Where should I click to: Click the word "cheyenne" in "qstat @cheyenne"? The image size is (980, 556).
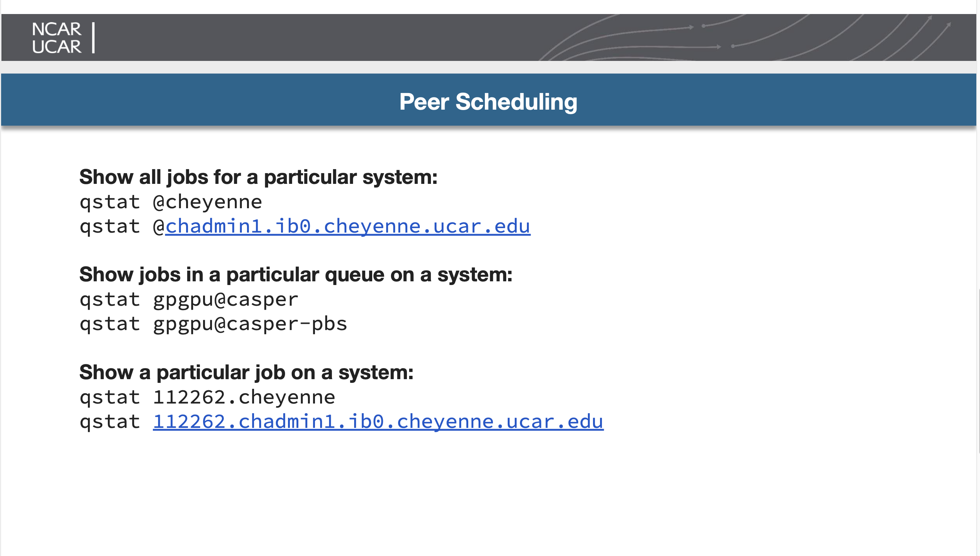(214, 202)
